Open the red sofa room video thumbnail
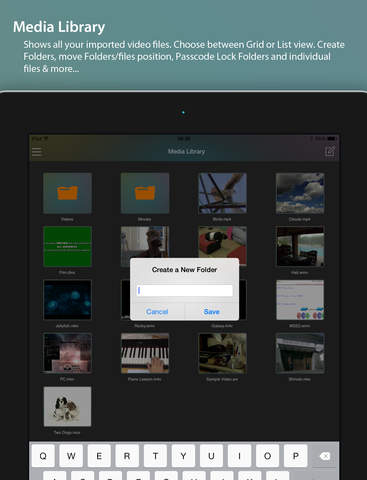Image resolution: width=367 pixels, height=480 pixels. (222, 242)
